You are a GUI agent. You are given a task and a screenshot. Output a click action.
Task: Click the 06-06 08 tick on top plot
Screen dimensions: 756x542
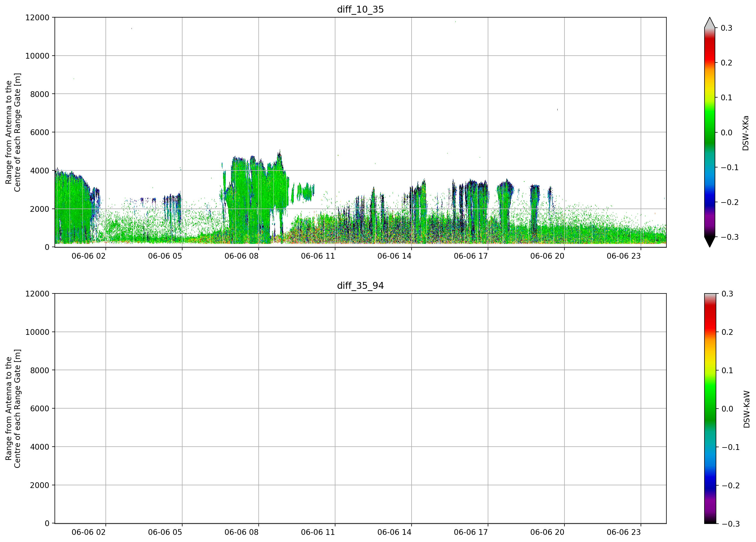coord(242,256)
